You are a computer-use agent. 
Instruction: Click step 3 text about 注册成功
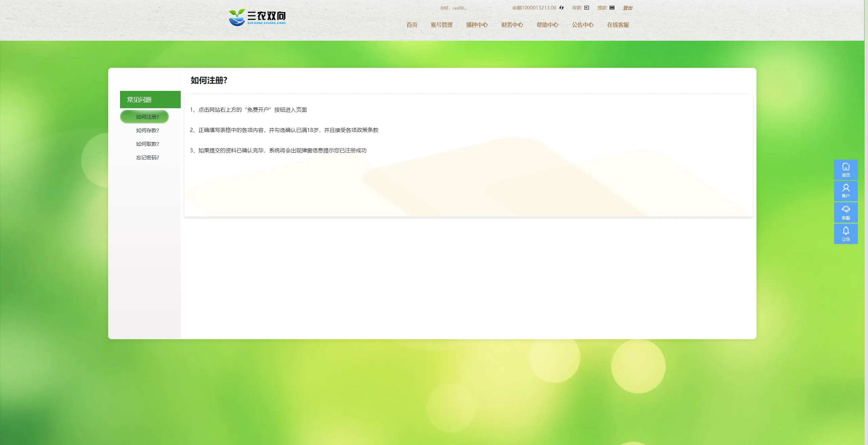[x=278, y=150]
